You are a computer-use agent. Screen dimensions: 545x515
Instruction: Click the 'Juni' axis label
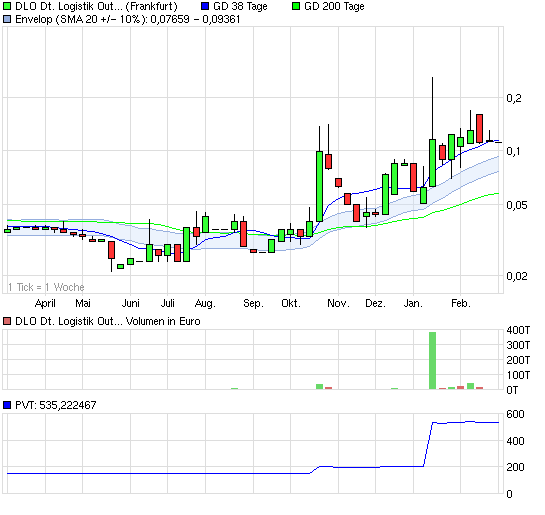[x=131, y=303]
